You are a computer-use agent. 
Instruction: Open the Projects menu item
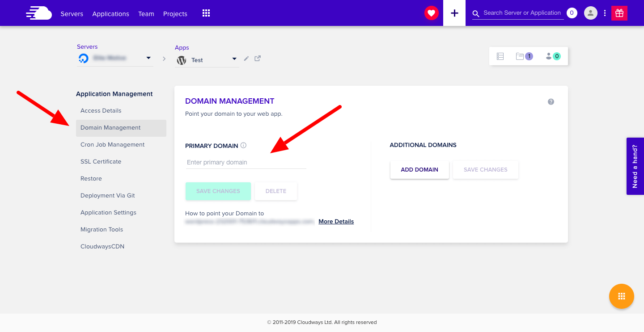coord(175,14)
